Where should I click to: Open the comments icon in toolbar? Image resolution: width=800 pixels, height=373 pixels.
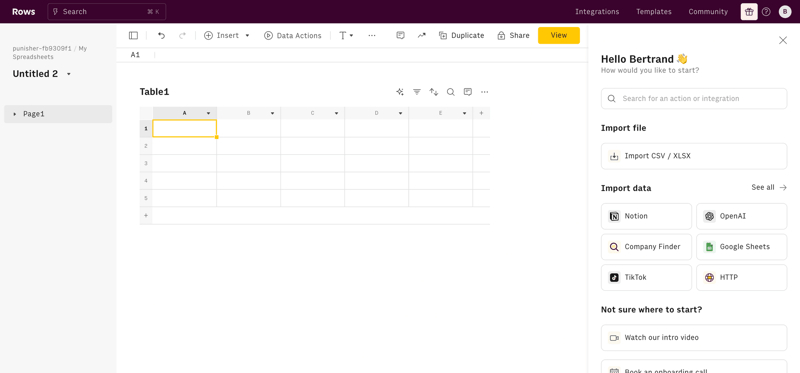401,35
